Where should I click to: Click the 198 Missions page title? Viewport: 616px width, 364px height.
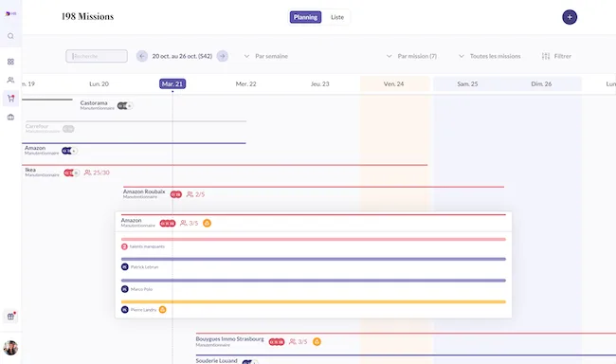(87, 16)
